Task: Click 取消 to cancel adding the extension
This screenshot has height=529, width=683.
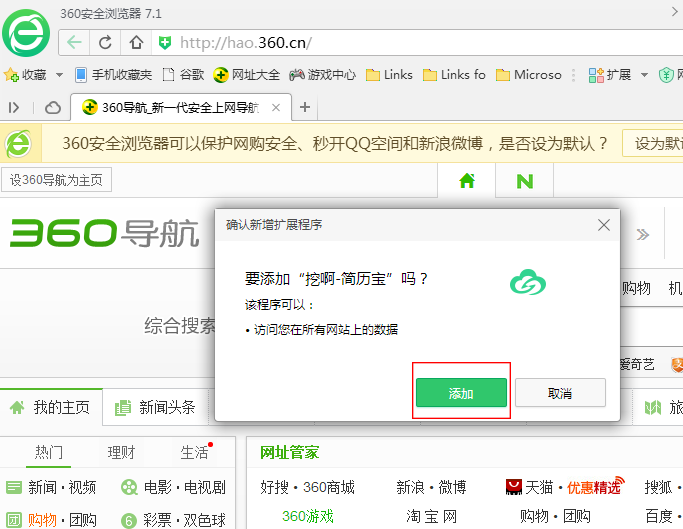Action: [x=560, y=393]
